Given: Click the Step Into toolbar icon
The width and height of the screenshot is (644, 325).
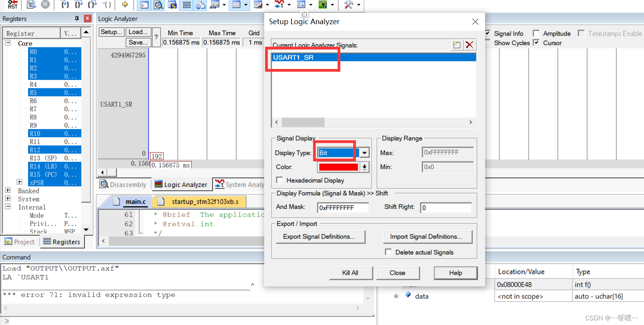Looking at the screenshot, I should pos(65,4).
